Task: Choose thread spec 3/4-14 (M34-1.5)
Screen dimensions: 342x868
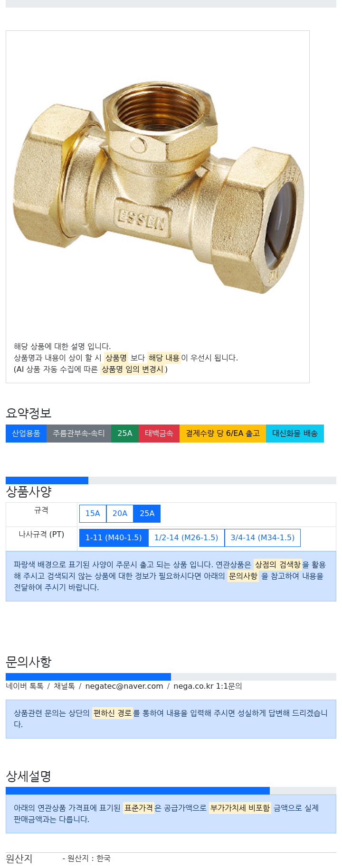Action: click(x=263, y=538)
